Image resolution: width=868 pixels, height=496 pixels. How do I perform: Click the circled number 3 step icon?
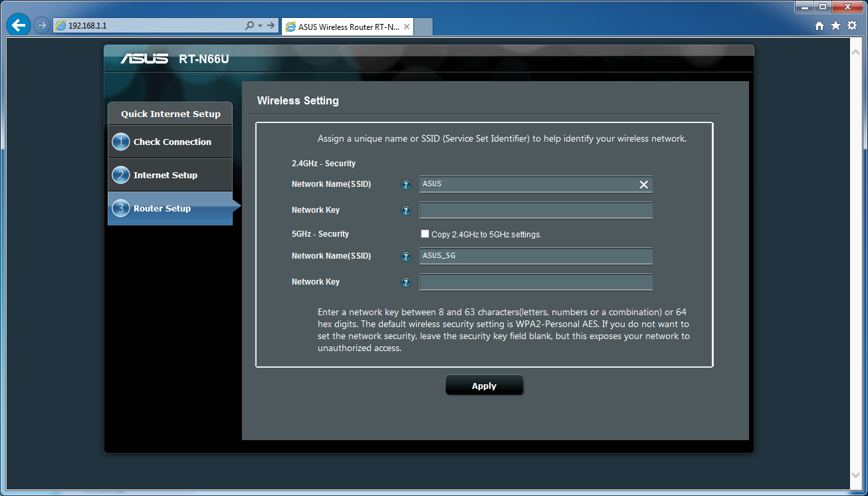tap(120, 208)
